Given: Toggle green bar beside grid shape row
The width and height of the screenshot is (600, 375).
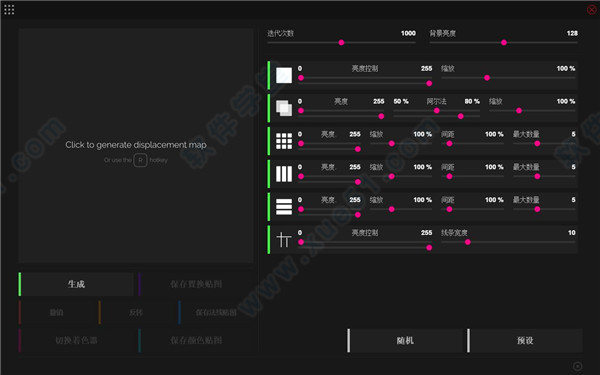Looking at the screenshot, I should (269, 141).
